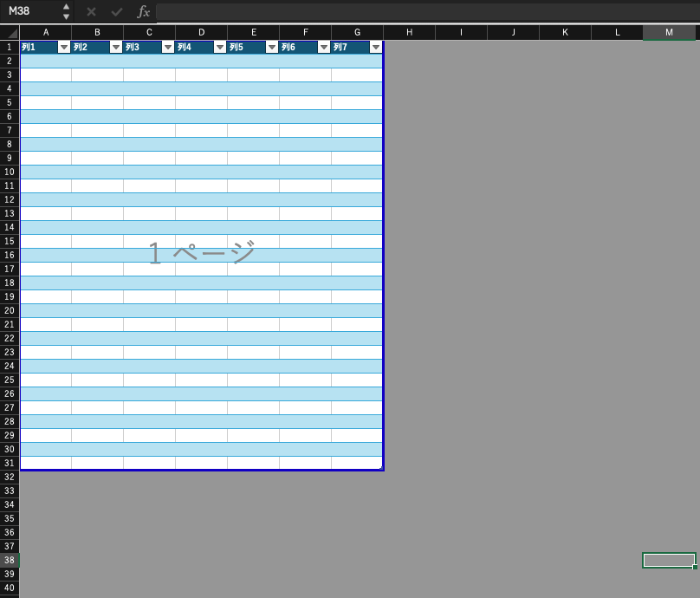Open the 列2 filter dropdown
700x598 pixels.
pyautogui.click(x=115, y=48)
